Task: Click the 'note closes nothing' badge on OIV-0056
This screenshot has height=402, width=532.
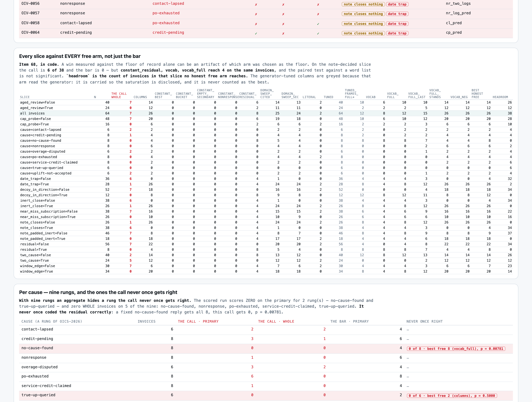Action: pyautogui.click(x=363, y=4)
